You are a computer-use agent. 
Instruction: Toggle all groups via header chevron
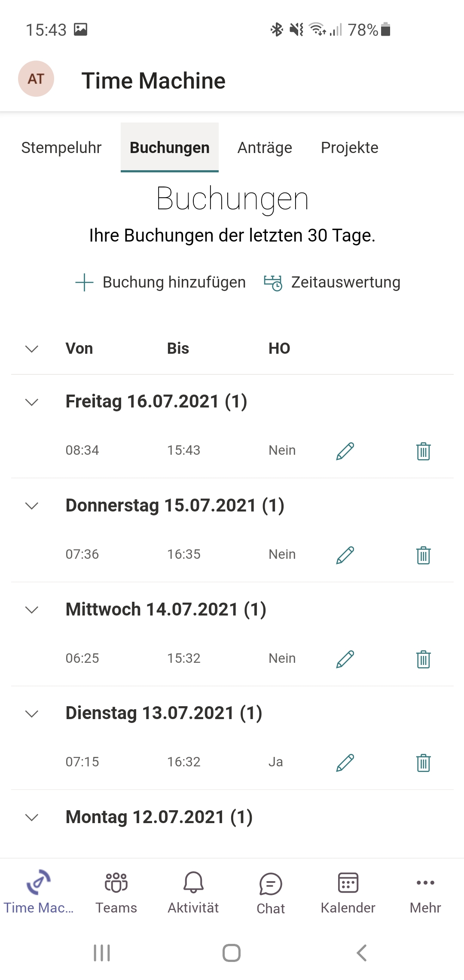point(32,349)
